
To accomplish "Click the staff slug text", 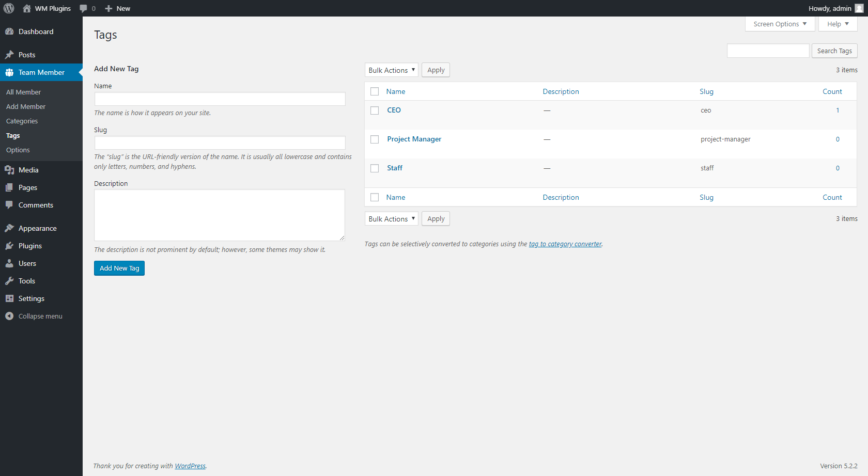I will tap(707, 168).
